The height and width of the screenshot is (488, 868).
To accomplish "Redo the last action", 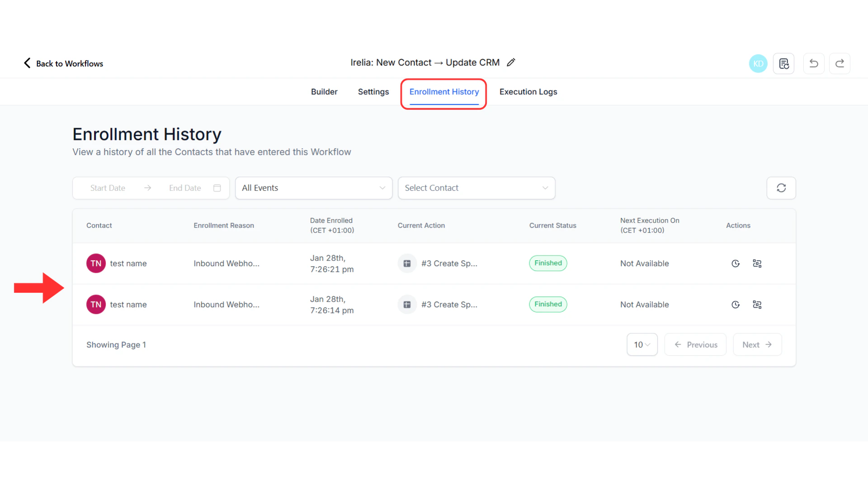I will 840,63.
